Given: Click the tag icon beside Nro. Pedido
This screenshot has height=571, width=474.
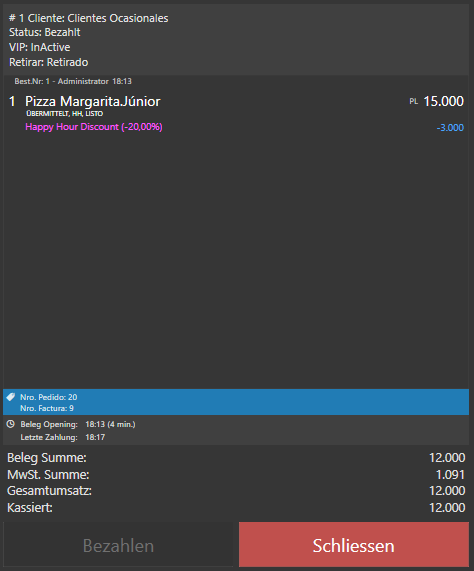Looking at the screenshot, I should pos(11,397).
